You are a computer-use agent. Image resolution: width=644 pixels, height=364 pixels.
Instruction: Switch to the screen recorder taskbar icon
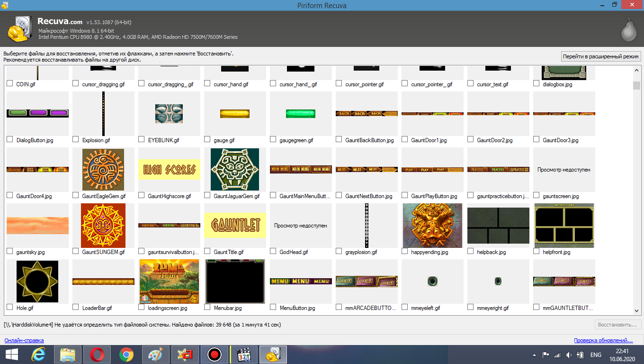click(215, 355)
